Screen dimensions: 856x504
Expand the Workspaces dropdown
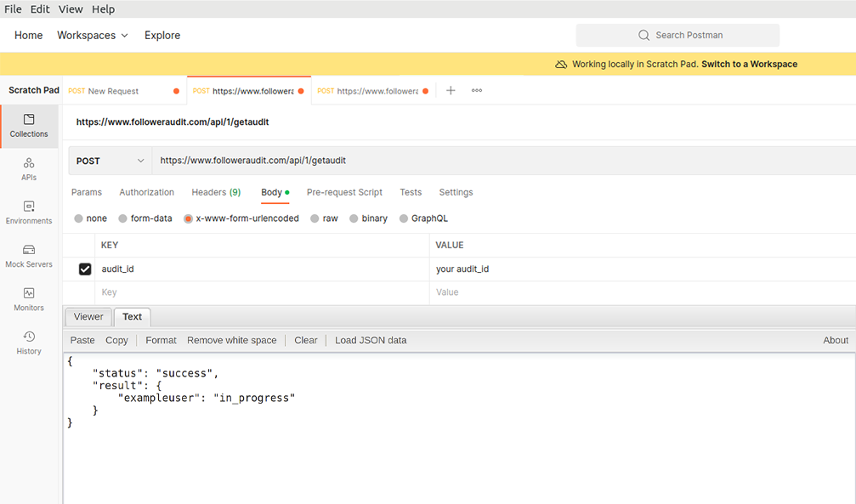[x=93, y=35]
